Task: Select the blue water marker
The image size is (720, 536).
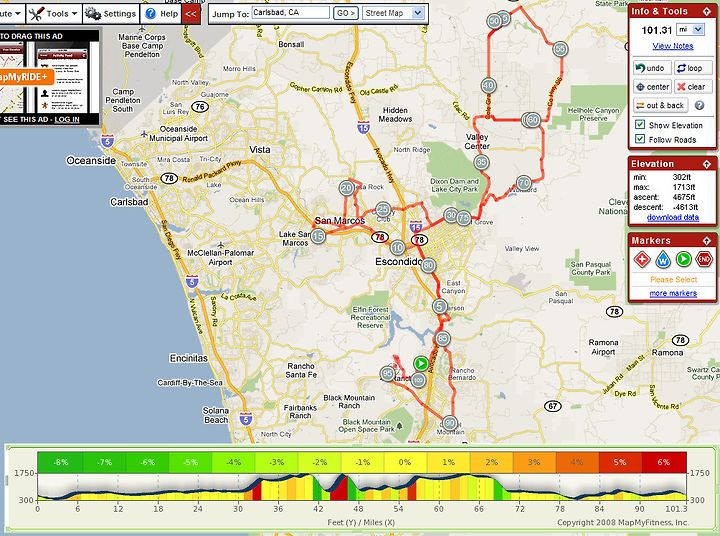Action: coord(663,260)
